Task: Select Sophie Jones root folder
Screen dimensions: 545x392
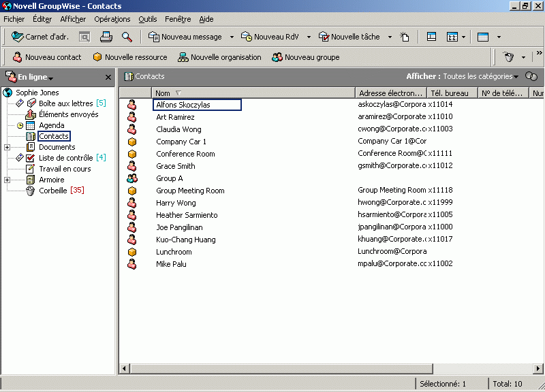Action: 37,93
